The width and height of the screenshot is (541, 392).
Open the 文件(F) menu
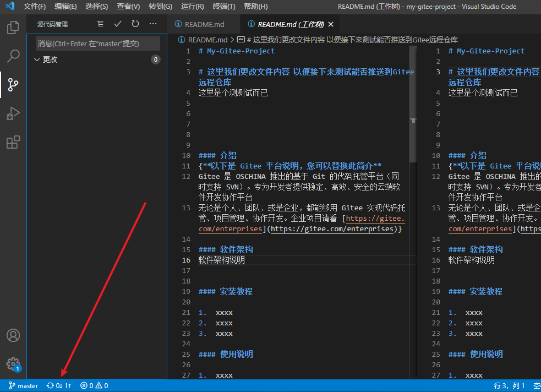pyautogui.click(x=35, y=6)
